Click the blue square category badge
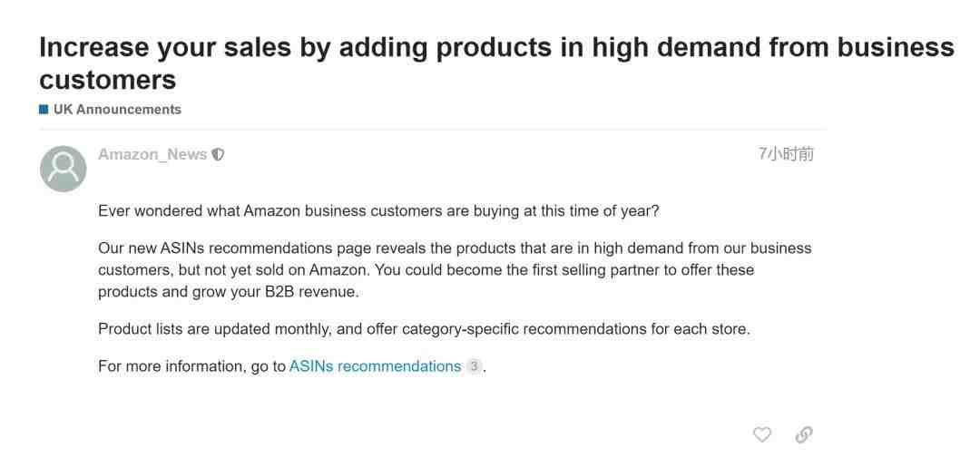Image resolution: width=980 pixels, height=457 pixels. (44, 109)
